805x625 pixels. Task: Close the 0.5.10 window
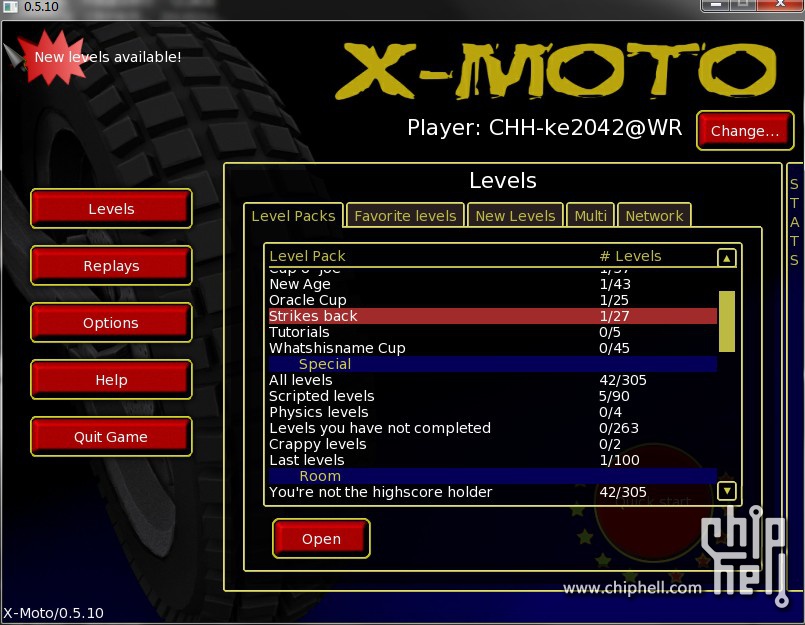779,5
